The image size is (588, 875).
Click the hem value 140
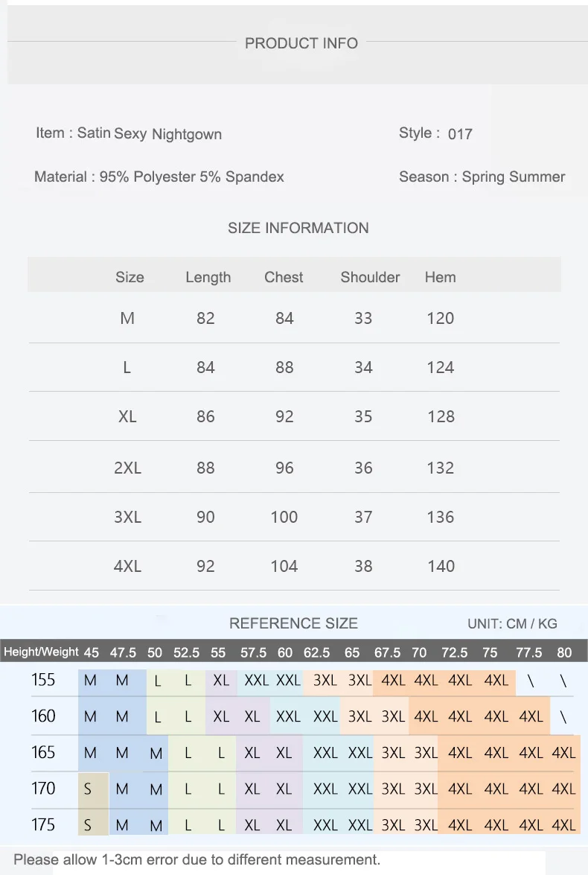coord(441,566)
